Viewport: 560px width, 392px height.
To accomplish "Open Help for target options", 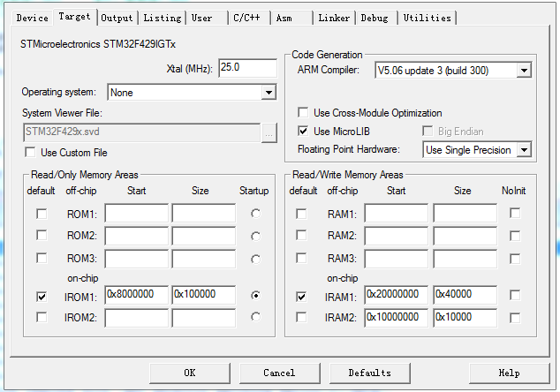I will (x=510, y=373).
